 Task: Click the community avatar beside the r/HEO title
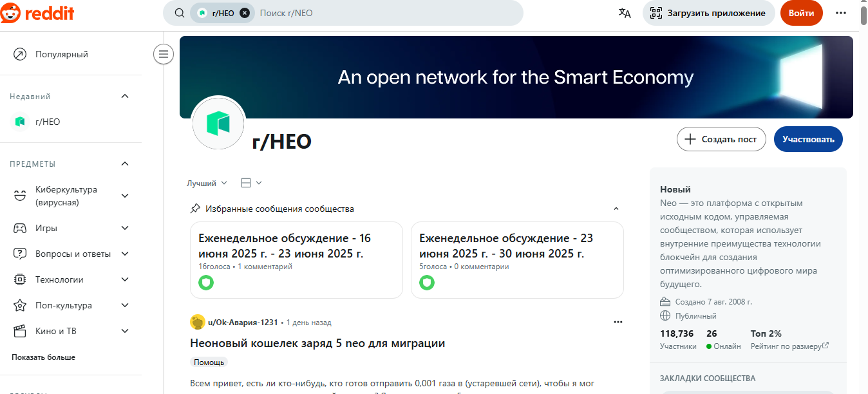point(218,124)
